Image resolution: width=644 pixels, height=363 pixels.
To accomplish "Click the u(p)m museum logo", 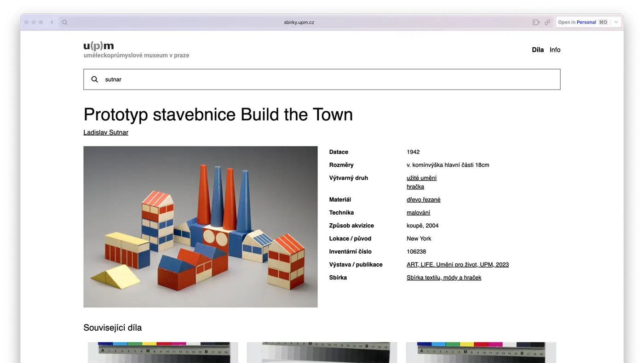I will tap(98, 46).
